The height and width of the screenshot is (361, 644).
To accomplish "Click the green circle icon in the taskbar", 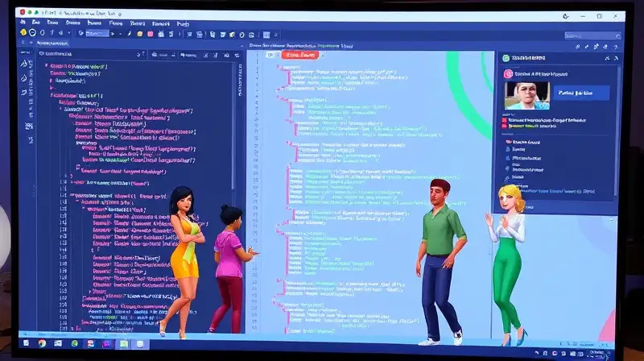I will [x=74, y=343].
